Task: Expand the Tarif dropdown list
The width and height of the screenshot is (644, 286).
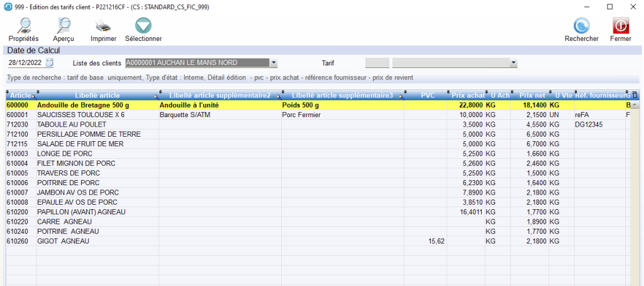Action: (x=514, y=63)
